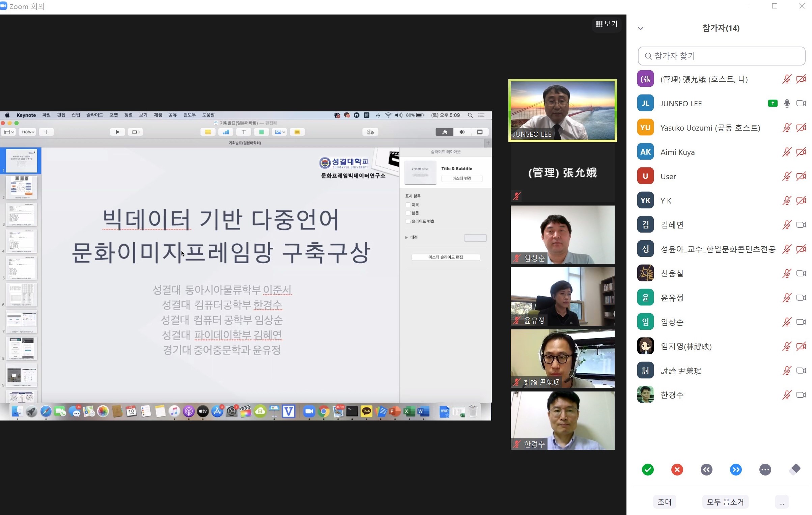This screenshot has height=515, width=812.
Task: Click the 초대 invite button
Action: [x=664, y=502]
